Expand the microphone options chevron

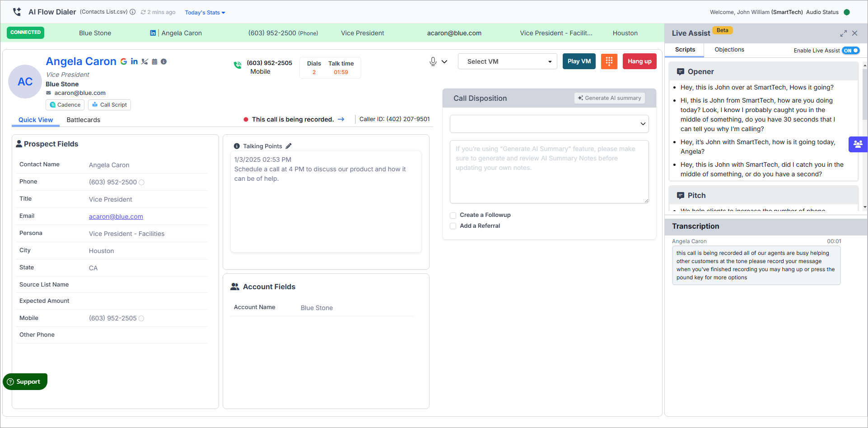[x=444, y=61]
